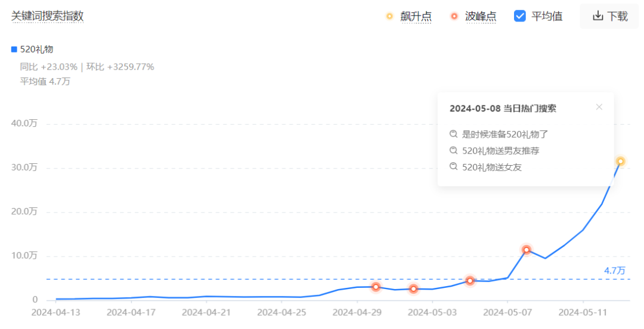
Task: Click the 关键词搜索指数 title
Action: point(47,16)
